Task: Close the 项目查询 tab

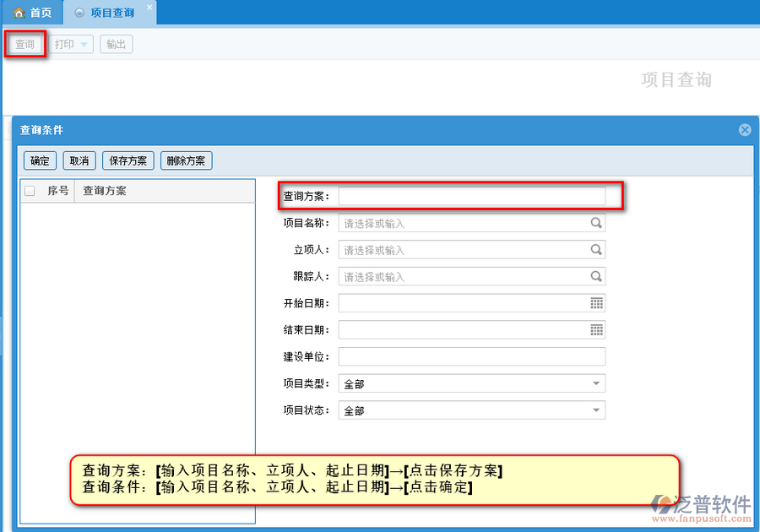Action: (149, 8)
